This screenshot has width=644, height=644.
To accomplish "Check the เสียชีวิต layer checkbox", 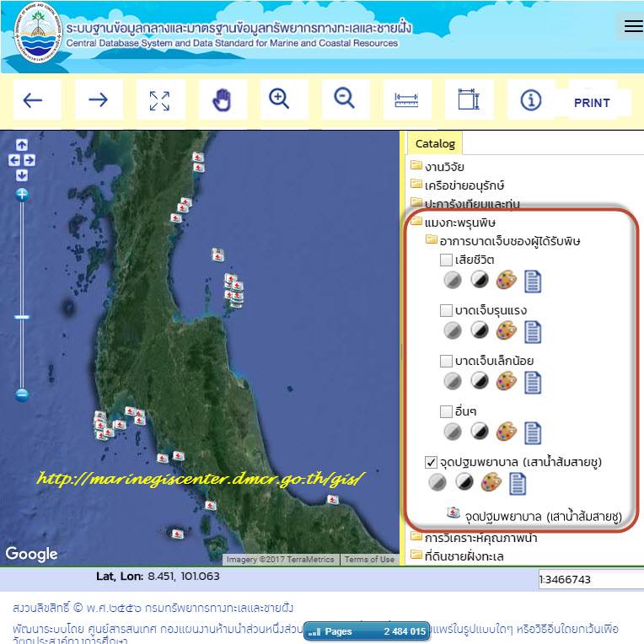I will click(446, 260).
